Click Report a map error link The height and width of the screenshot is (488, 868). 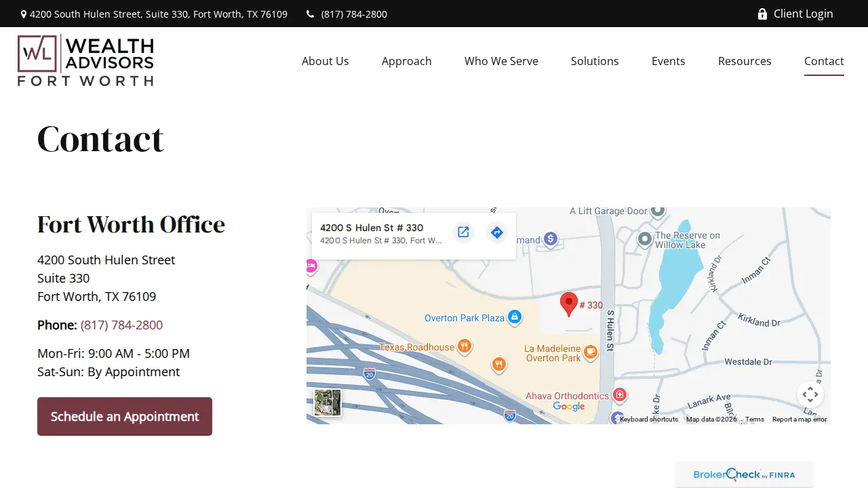point(800,420)
